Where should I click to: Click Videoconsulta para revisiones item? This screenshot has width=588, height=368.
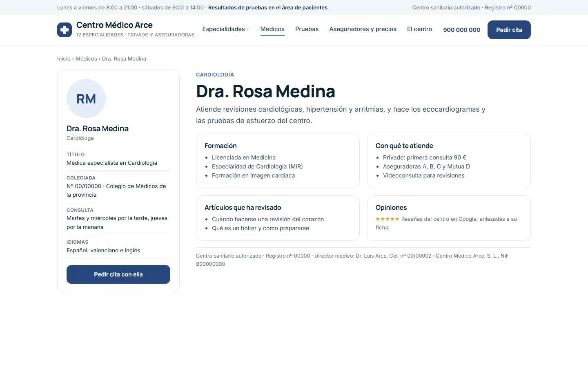click(423, 175)
